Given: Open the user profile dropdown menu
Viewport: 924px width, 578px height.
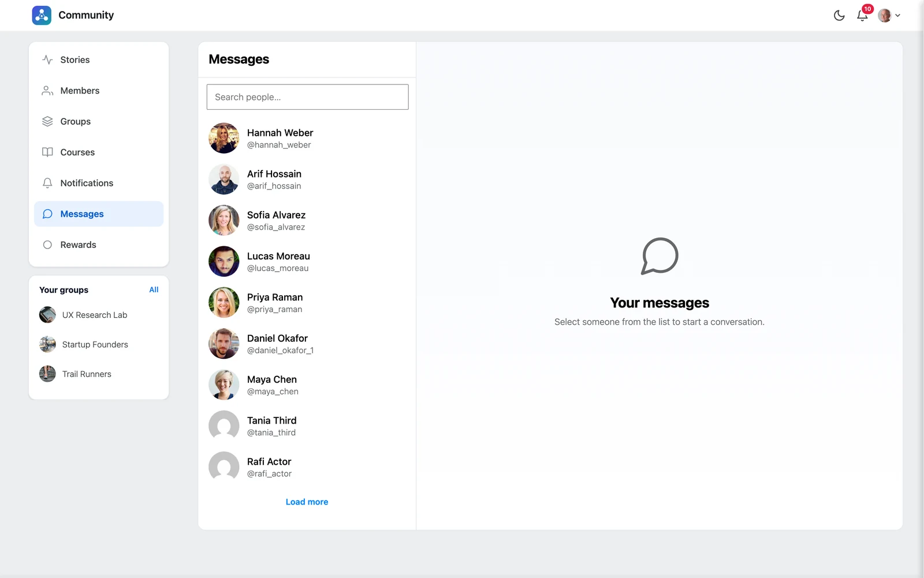Looking at the screenshot, I should [x=889, y=16].
